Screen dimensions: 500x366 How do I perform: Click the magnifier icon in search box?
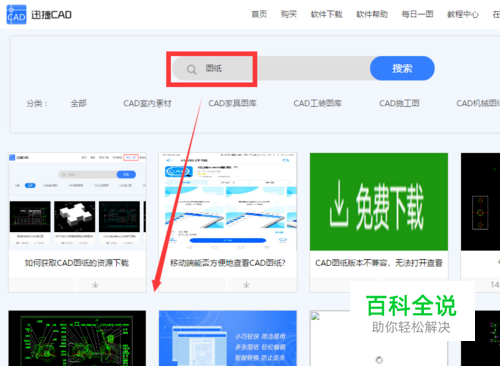click(x=191, y=69)
